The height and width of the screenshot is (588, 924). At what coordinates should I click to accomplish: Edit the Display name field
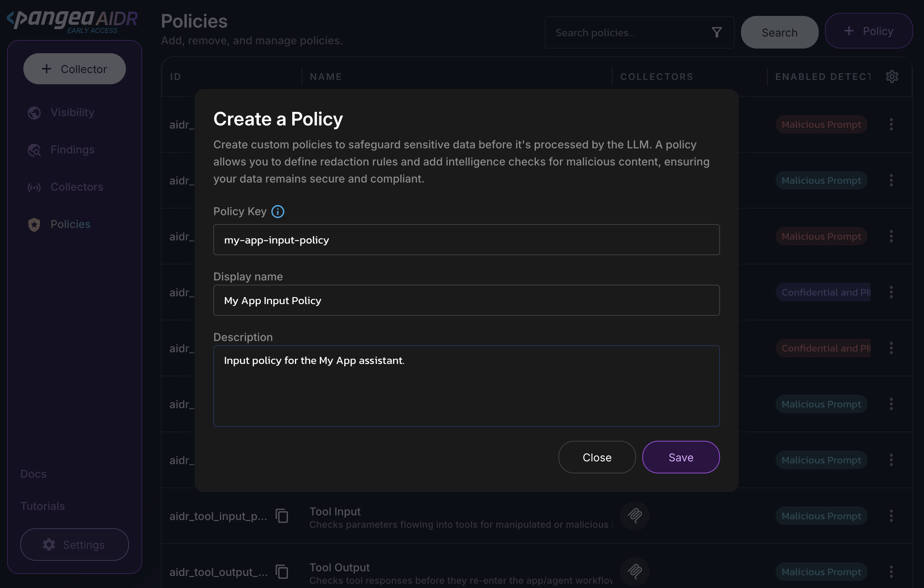point(466,300)
